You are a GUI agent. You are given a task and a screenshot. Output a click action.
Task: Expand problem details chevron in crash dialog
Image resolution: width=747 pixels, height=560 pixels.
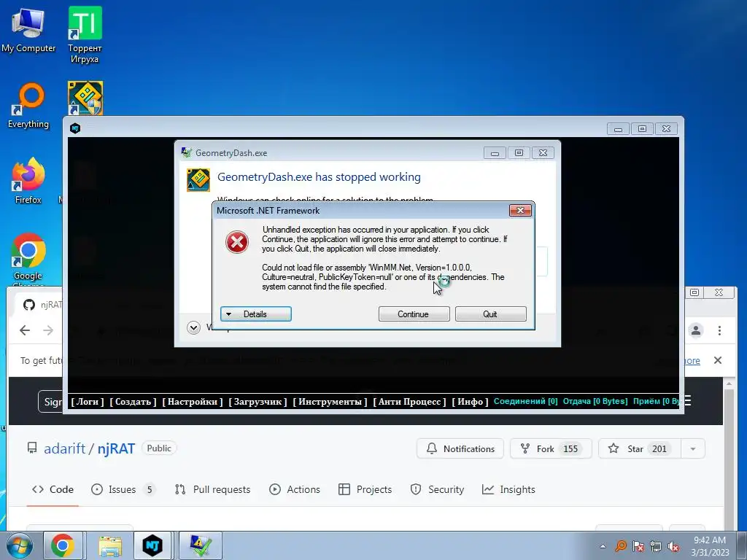(193, 327)
